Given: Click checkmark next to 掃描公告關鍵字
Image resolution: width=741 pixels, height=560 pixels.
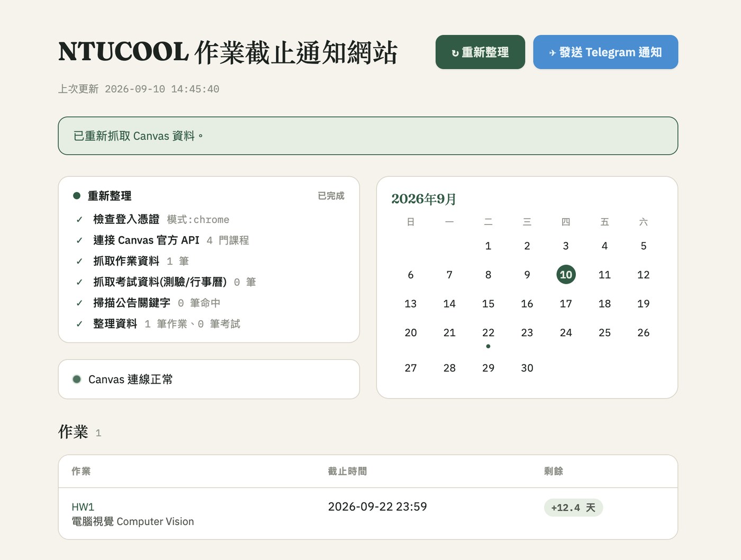Looking at the screenshot, I should point(79,303).
